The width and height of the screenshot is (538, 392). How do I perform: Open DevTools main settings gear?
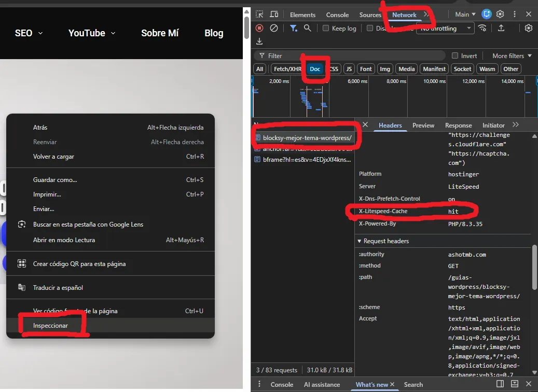(500, 14)
